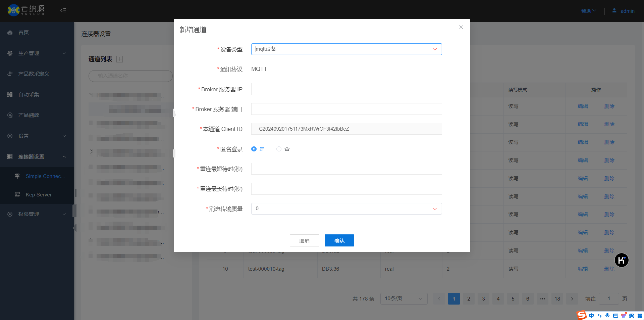This screenshot has width=644, height=320.
Task: Open the 消息传输质量 dropdown
Action: click(x=346, y=209)
